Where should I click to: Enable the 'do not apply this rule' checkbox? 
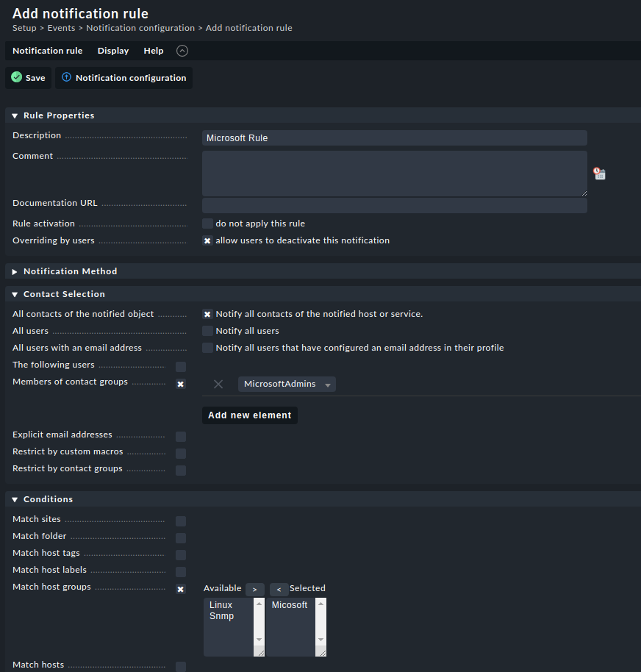207,224
